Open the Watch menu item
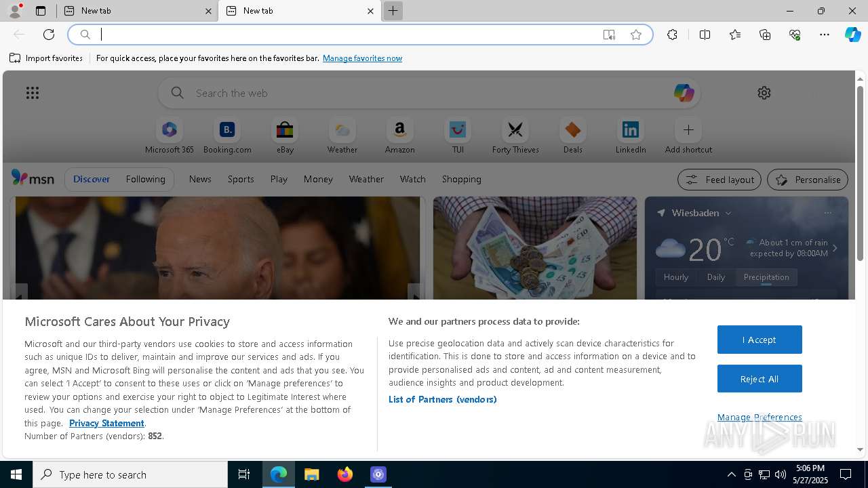Image resolution: width=868 pixels, height=488 pixels. (x=413, y=179)
